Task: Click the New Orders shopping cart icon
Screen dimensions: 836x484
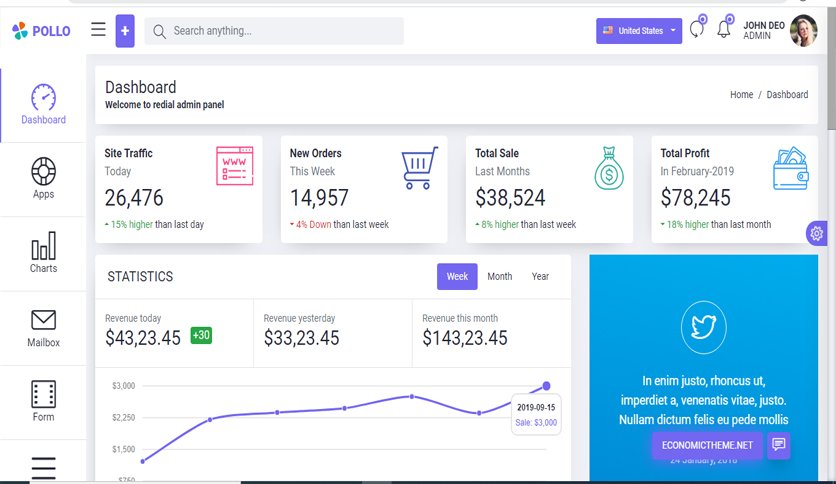Action: [420, 167]
